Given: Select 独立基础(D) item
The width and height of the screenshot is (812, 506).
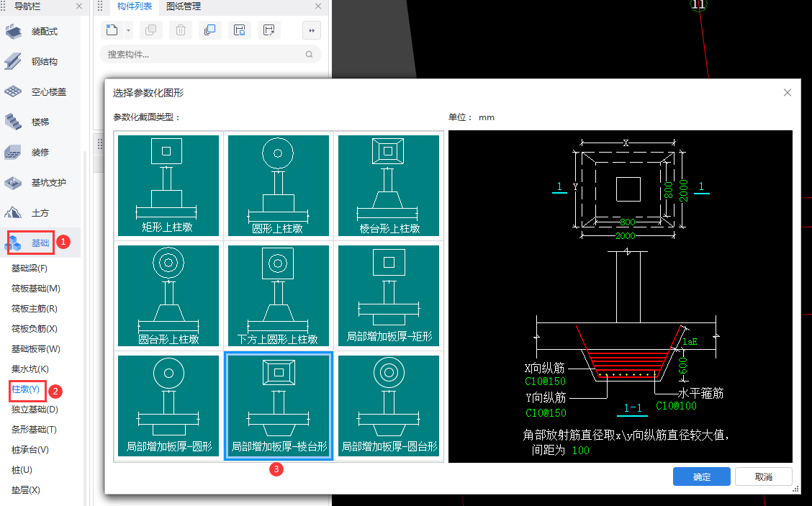Looking at the screenshot, I should 35,410.
